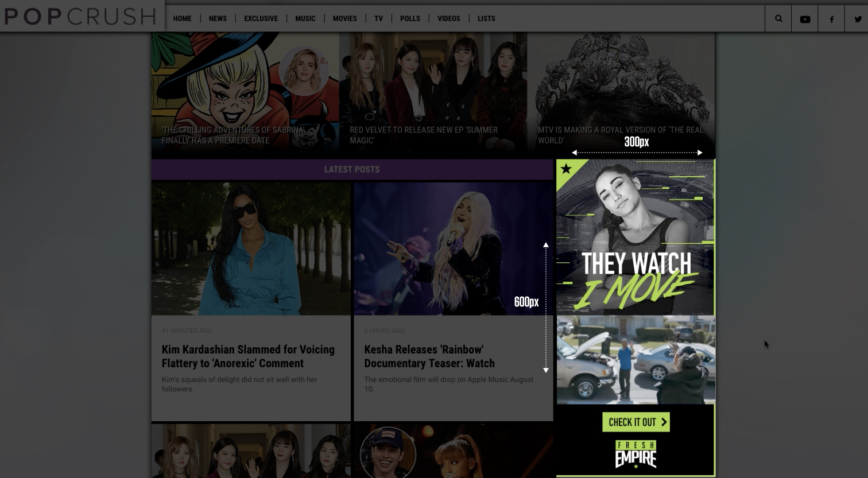Open the article photo below Kim Kardashian card
The height and width of the screenshot is (478, 868).
(x=251, y=450)
